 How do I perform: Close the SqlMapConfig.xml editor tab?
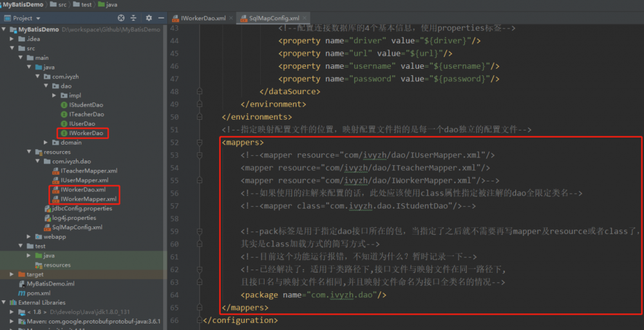[x=304, y=19]
